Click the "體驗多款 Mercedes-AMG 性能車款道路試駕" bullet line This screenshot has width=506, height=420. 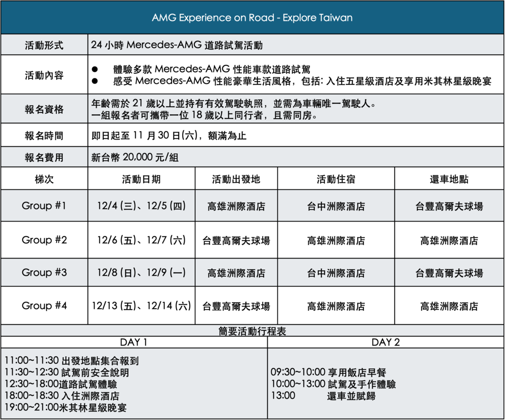click(212, 69)
